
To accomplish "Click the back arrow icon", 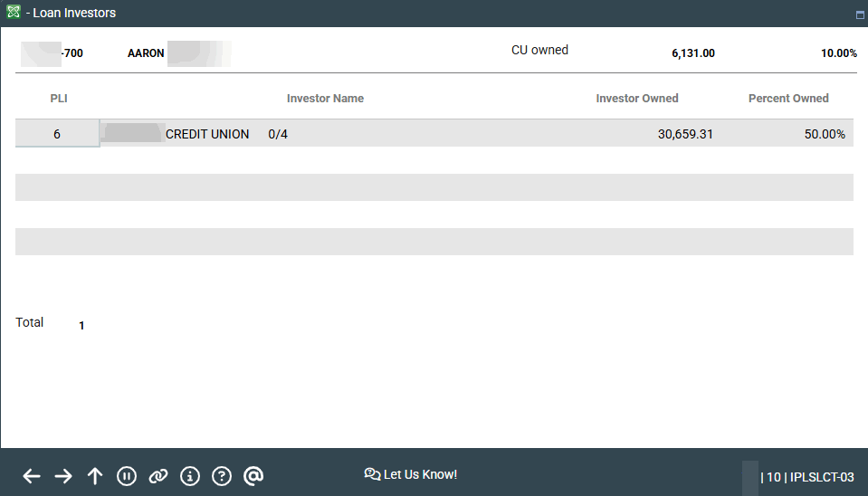I will click(32, 476).
